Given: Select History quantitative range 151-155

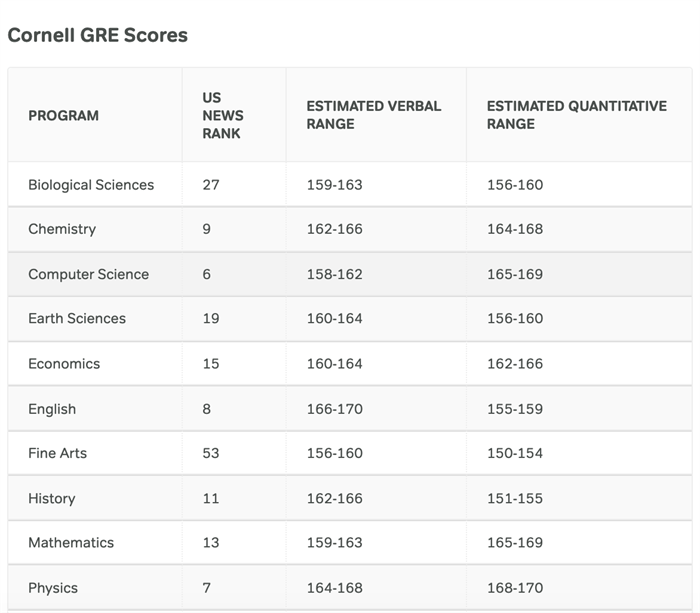Looking at the screenshot, I should click(515, 498).
